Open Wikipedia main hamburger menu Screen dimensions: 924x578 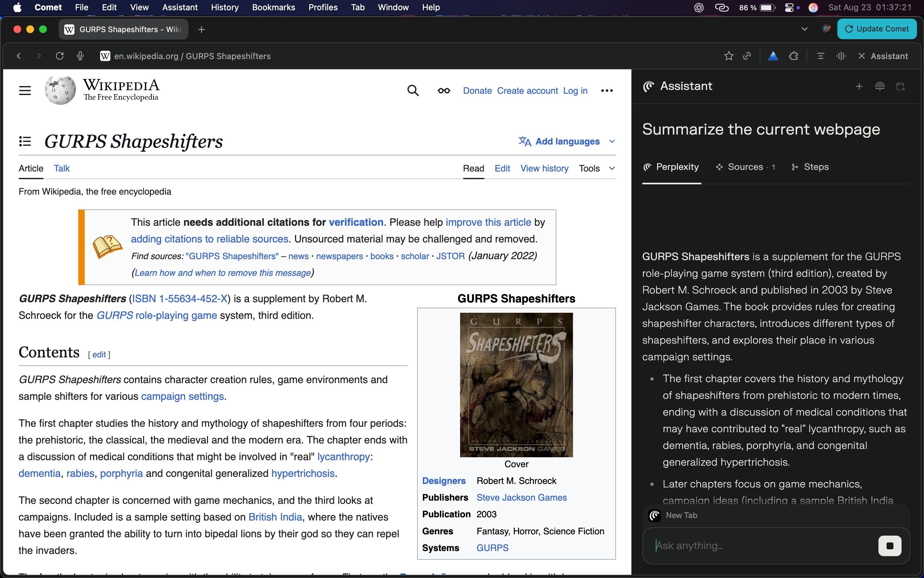click(x=25, y=91)
